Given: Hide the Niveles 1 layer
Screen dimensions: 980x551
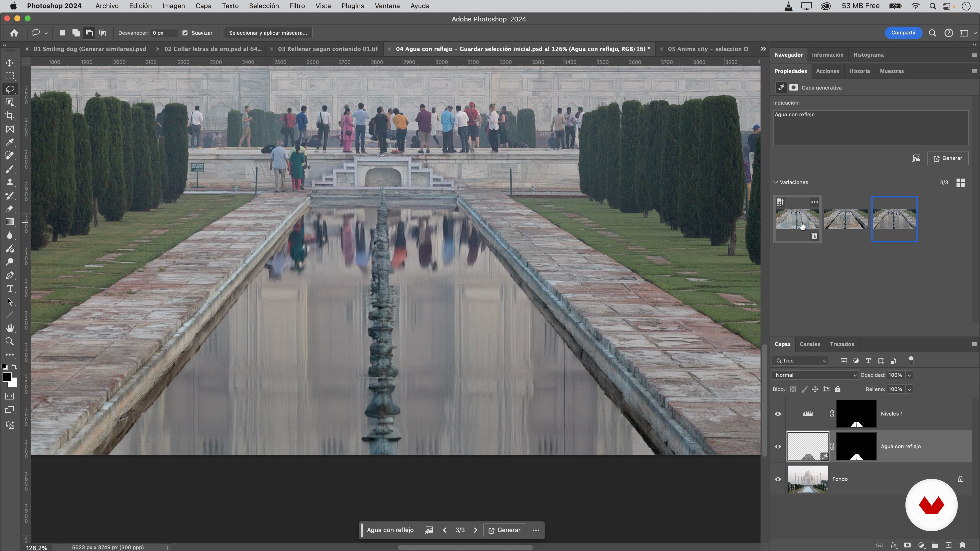Looking at the screenshot, I should click(x=778, y=414).
